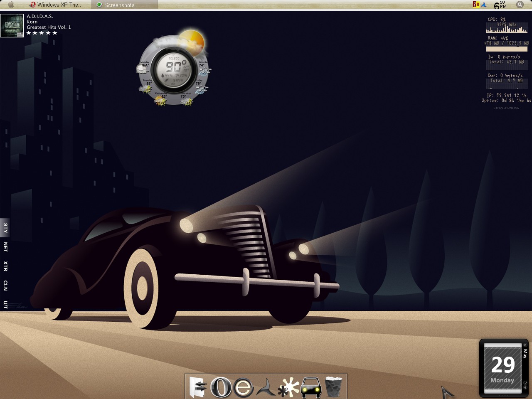Click the ZA ZoneAlarm tray icon
532x399 pixels.
click(476, 5)
